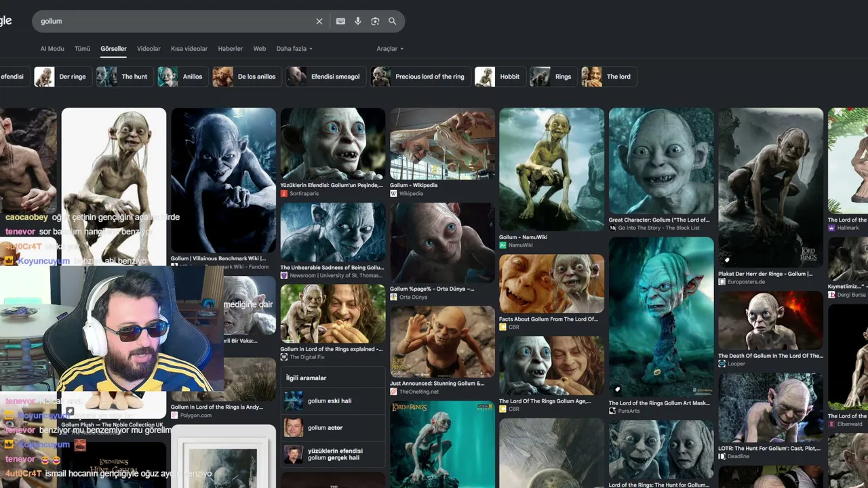The width and height of the screenshot is (868, 488).
Task: Select the Rings filter chip
Action: click(x=553, y=77)
